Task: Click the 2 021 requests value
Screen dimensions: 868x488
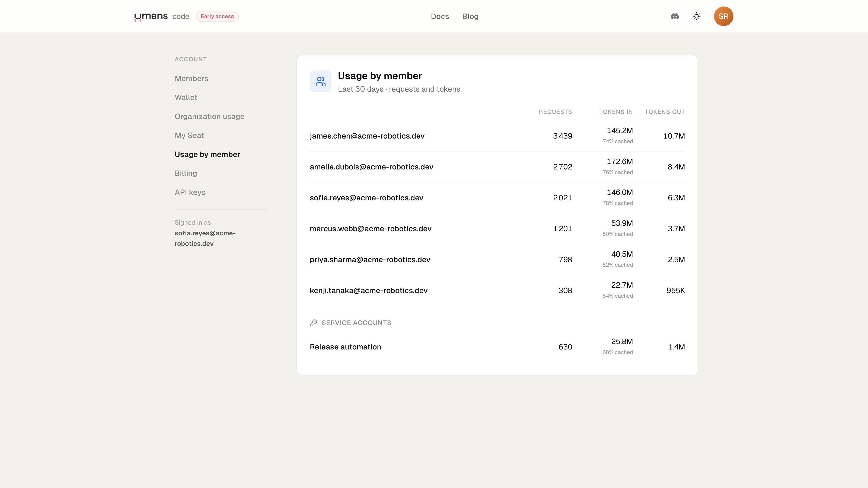Action: click(x=562, y=198)
